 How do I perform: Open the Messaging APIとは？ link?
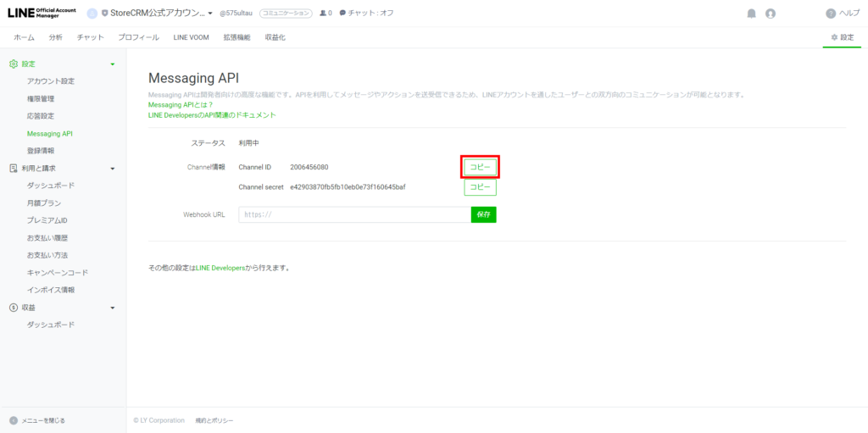click(181, 104)
